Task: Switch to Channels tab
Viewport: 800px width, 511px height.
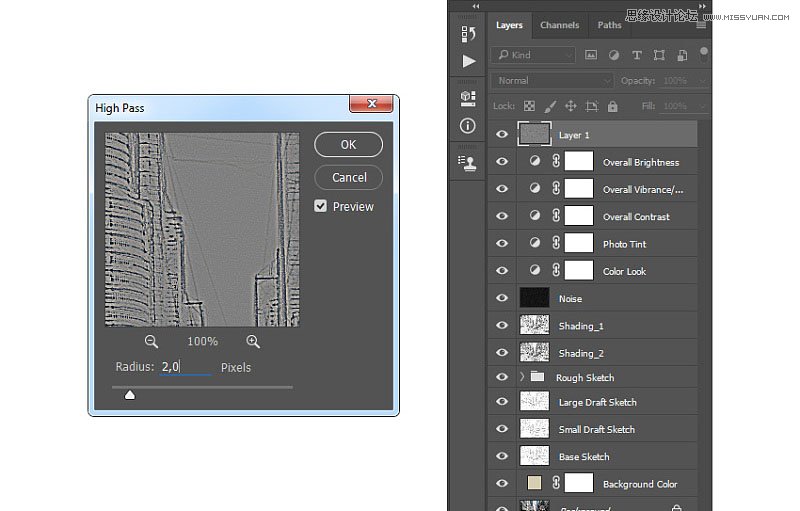Action: click(560, 25)
